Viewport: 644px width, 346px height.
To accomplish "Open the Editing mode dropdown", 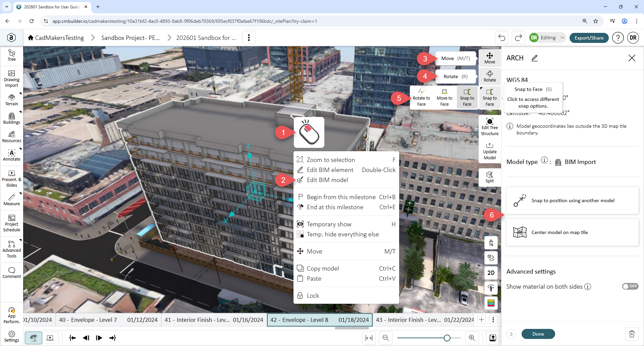I will (x=548, y=38).
